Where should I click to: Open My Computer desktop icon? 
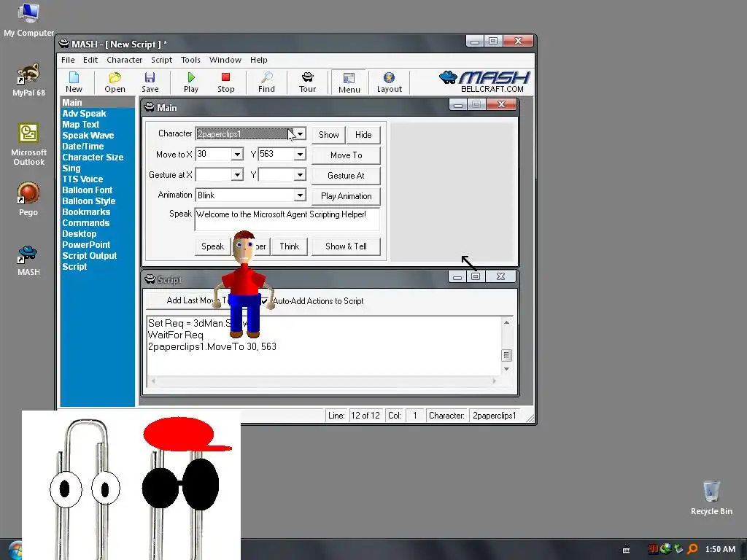(x=28, y=20)
